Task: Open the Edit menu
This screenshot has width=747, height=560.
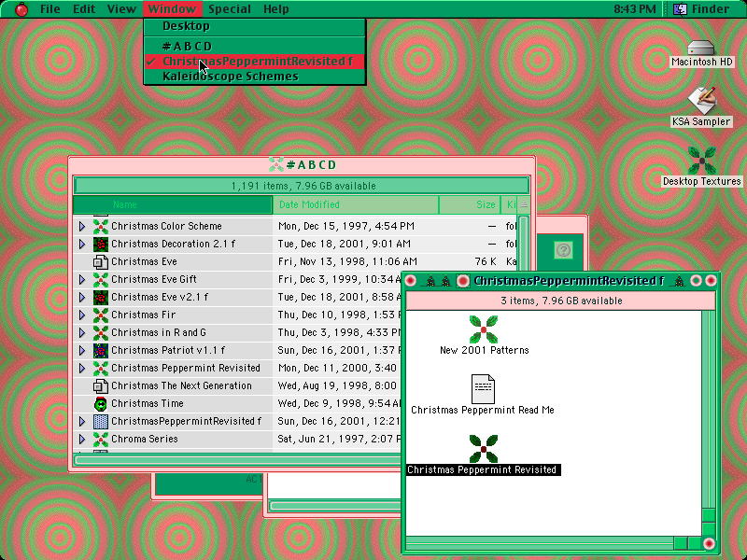Action: (84, 9)
